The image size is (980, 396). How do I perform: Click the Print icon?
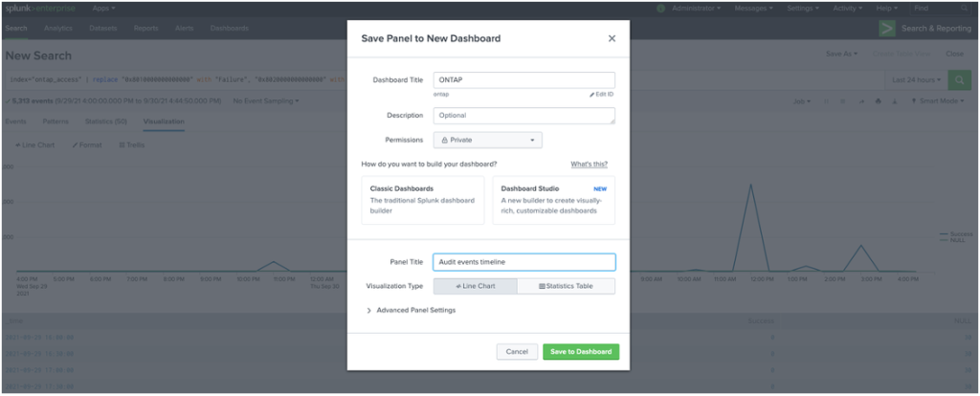[x=879, y=101]
